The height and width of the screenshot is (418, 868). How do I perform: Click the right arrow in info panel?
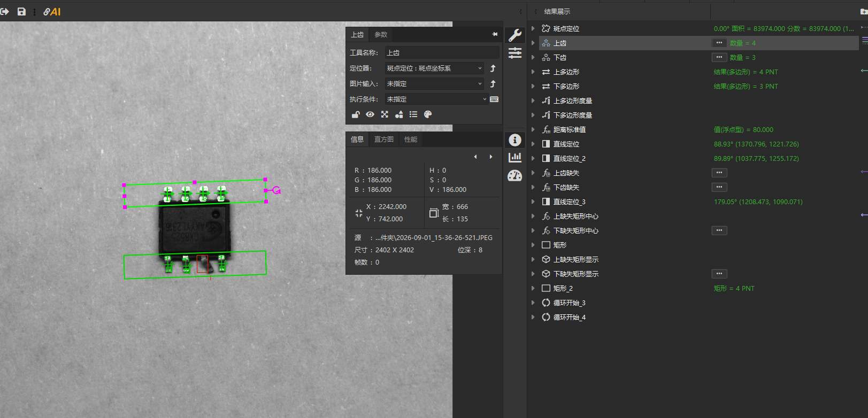(491, 157)
